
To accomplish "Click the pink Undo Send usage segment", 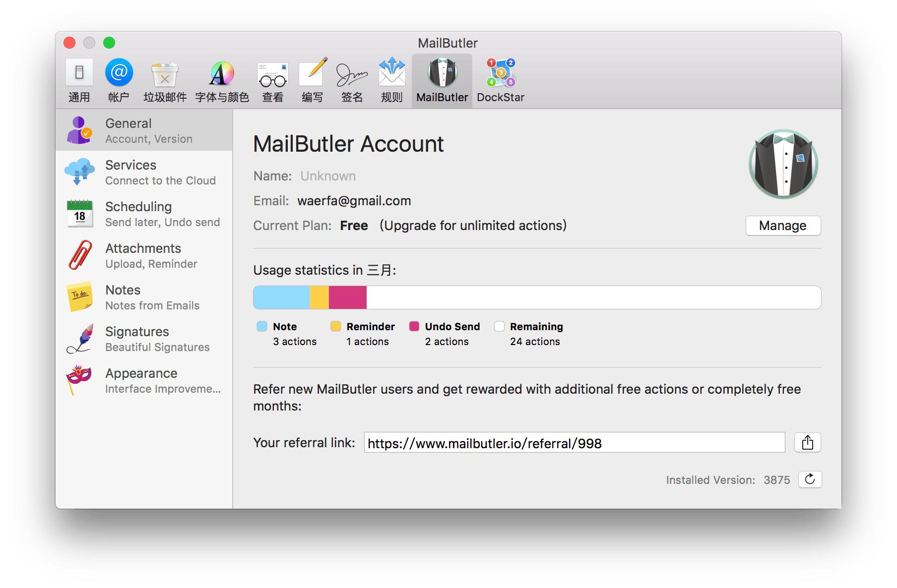I will [x=347, y=297].
